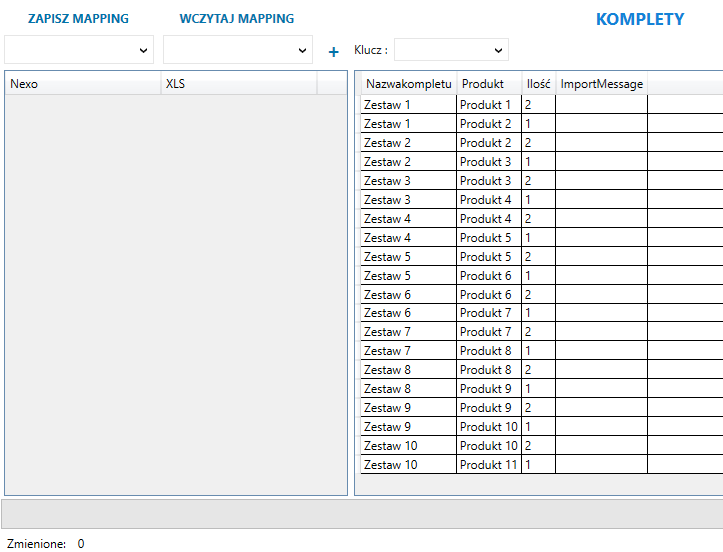
Task: Click ZAPISZ MAPPING button
Action: [78, 19]
